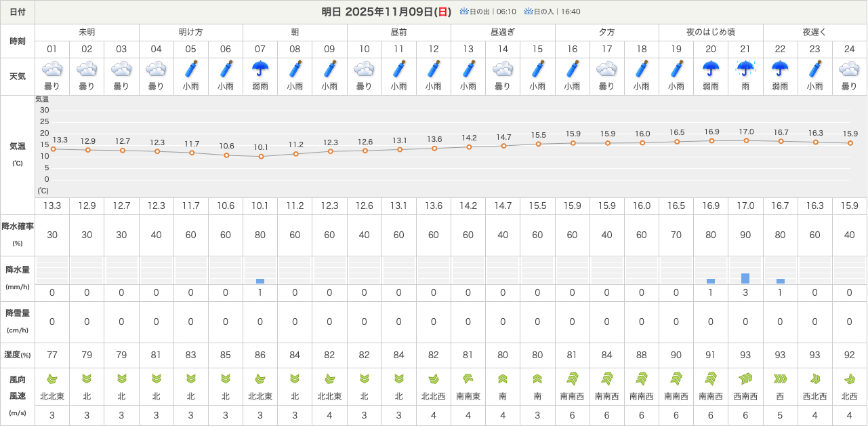Click the umbrella icon for hour 20

click(711, 69)
